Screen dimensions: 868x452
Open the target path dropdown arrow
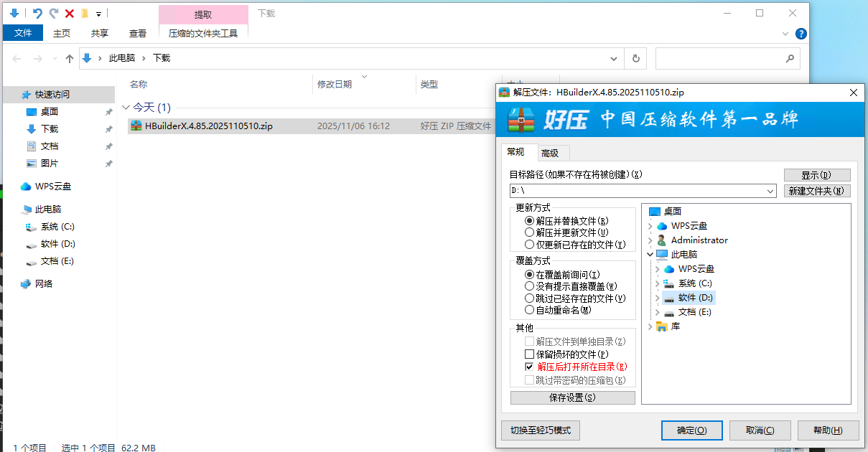(x=770, y=192)
